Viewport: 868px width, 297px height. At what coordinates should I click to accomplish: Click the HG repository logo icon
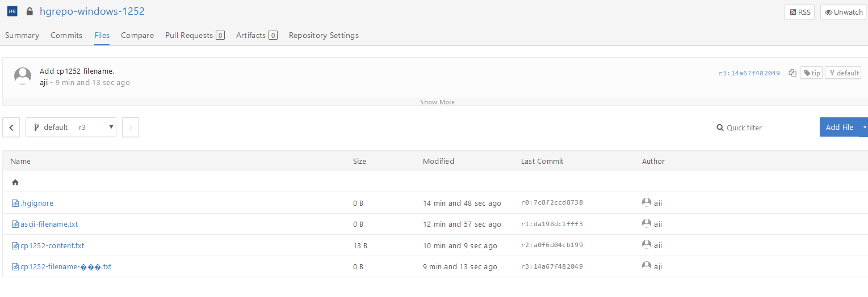12,11
